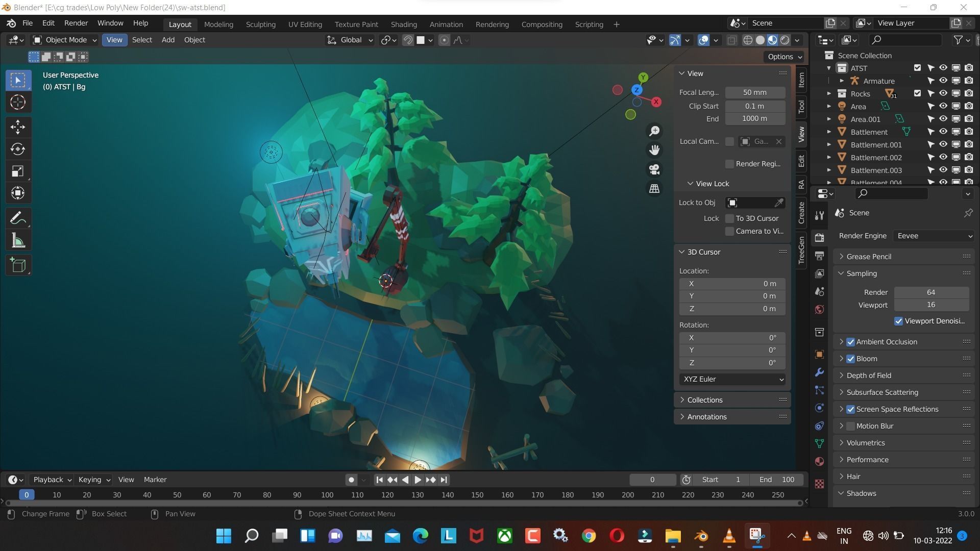The image size is (980, 551).
Task: Open the Output Properties printer icon
Action: [x=819, y=256]
